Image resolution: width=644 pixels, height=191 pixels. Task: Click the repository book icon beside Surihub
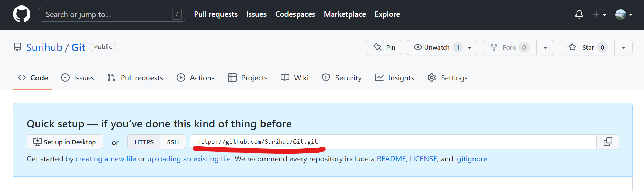[x=17, y=47]
